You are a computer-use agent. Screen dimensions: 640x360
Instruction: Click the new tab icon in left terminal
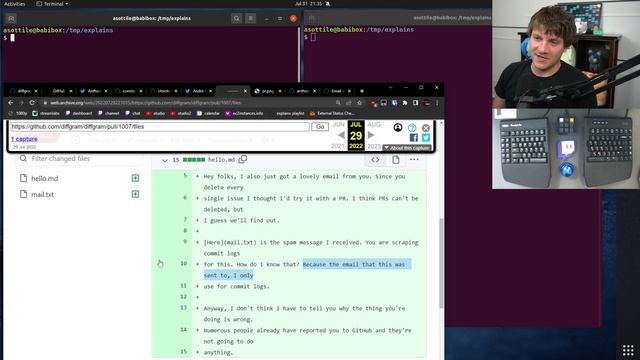(x=11, y=18)
